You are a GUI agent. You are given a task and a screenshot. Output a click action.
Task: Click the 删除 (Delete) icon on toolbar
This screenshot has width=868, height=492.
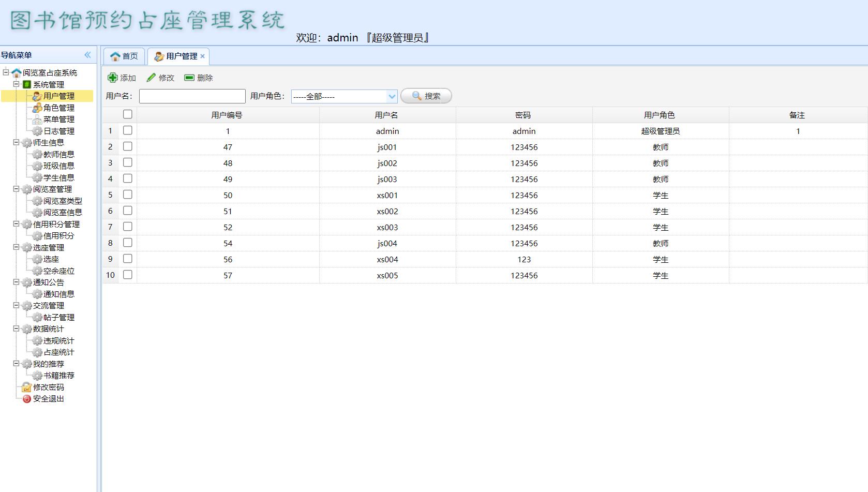pyautogui.click(x=189, y=78)
